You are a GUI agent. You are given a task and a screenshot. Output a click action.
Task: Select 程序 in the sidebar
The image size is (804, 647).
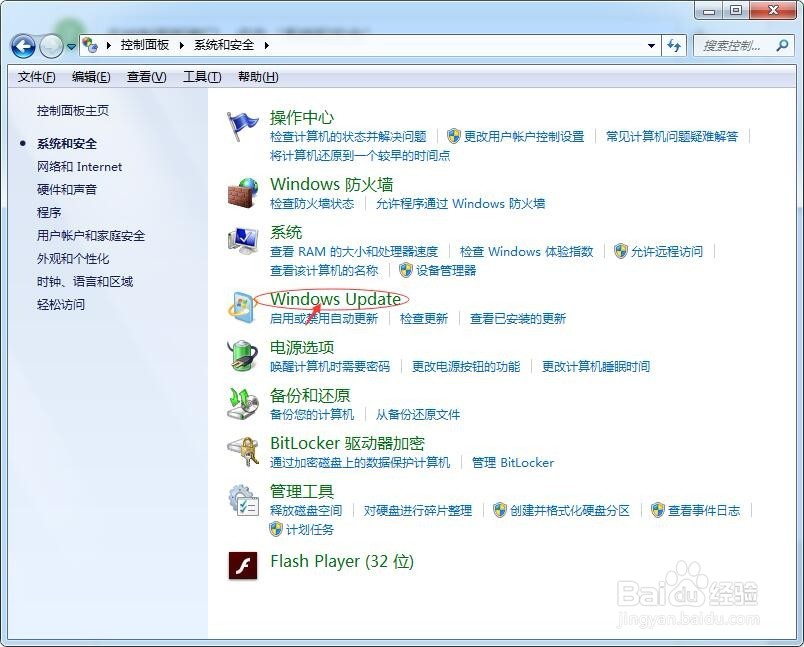click(49, 212)
